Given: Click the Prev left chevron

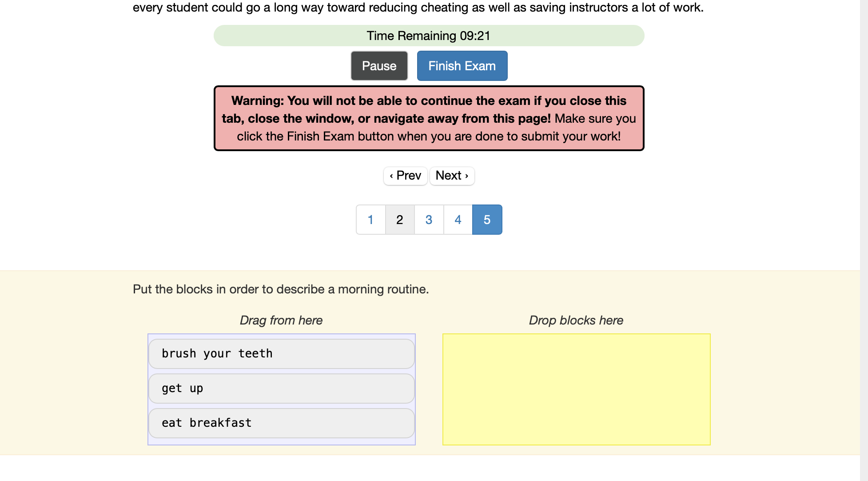Looking at the screenshot, I should [x=391, y=176].
